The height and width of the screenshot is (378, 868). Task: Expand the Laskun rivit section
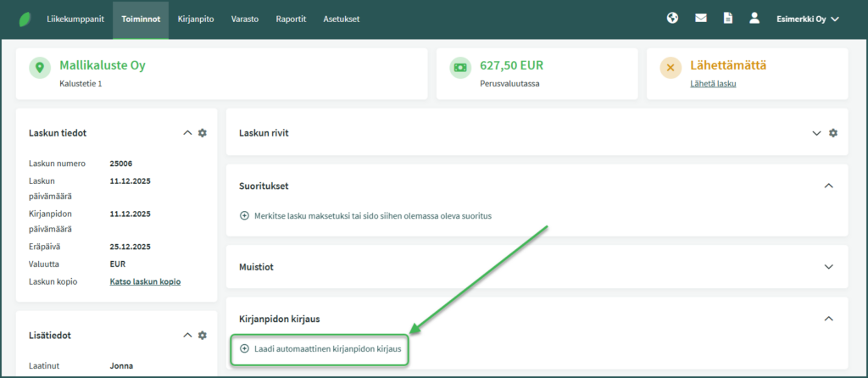click(817, 133)
